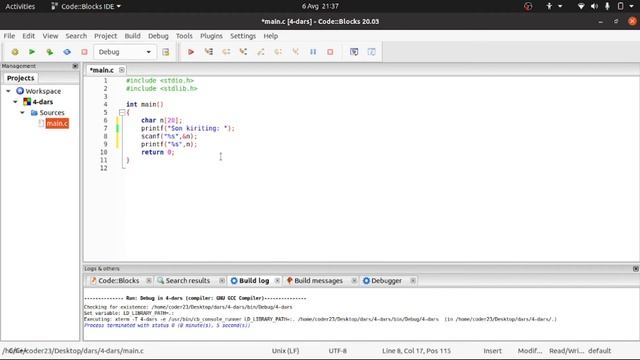Open the clock and calendar in top bar
This screenshot has height=360, width=640.
coord(320,6)
